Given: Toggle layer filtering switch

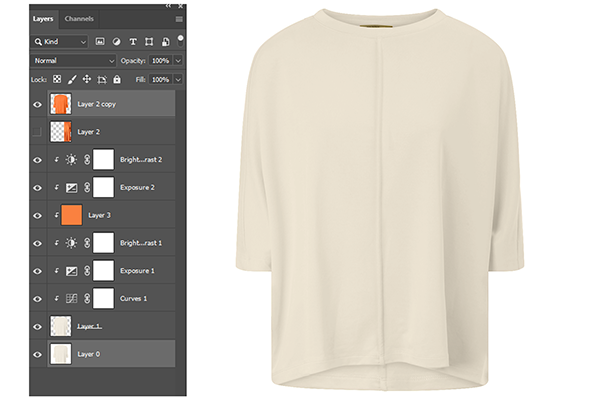Looking at the screenshot, I should [x=180, y=41].
